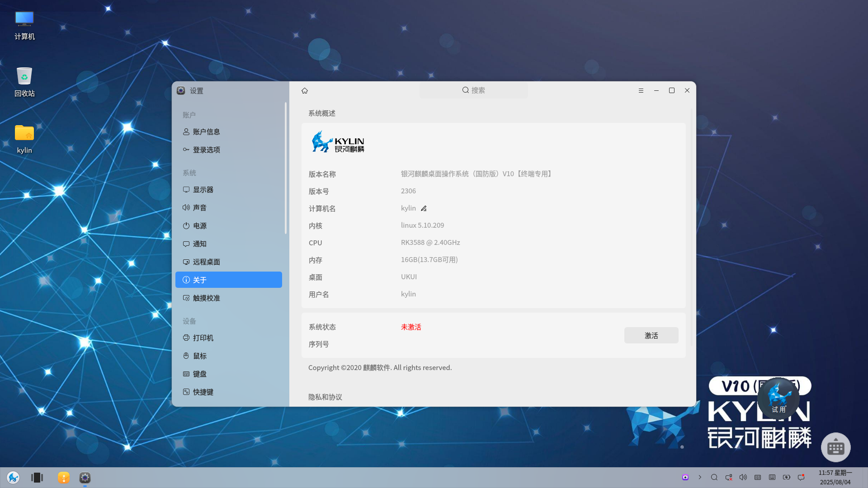This screenshot has height=488, width=868.
Task: Open the volume tray icon
Action: [x=743, y=477]
